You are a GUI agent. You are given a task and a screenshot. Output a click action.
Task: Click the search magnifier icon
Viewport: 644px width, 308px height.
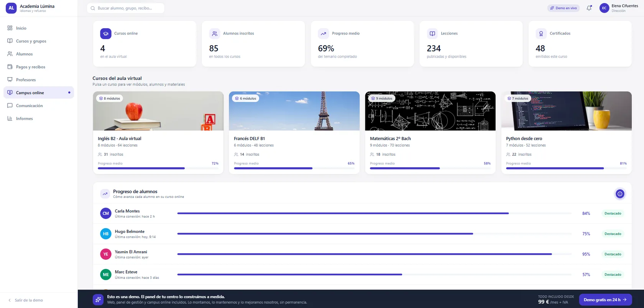click(x=93, y=8)
